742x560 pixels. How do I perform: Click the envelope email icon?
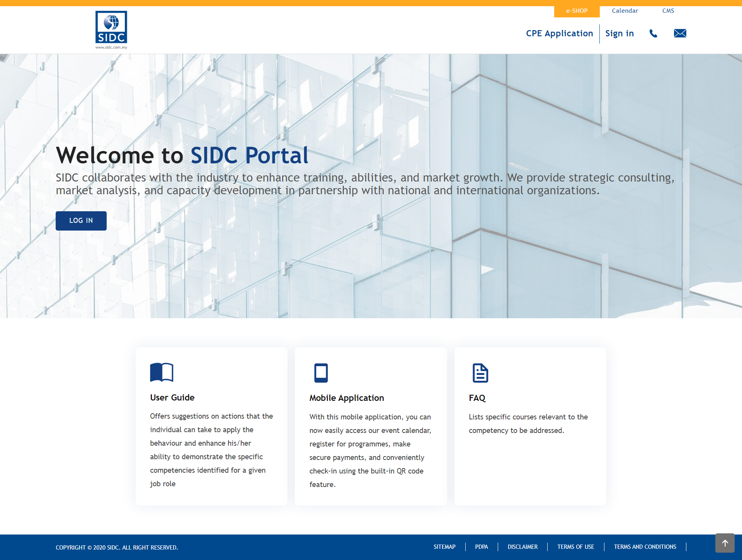(680, 34)
